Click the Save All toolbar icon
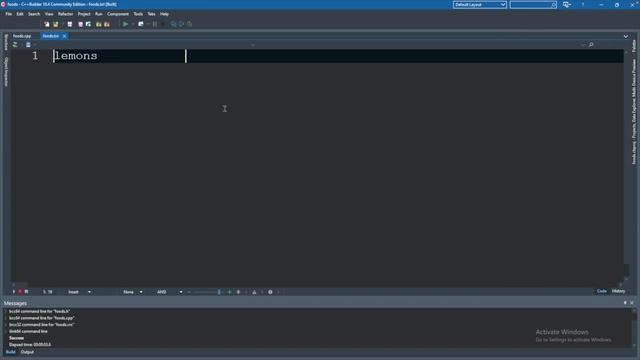640x360 pixels. coord(80,24)
